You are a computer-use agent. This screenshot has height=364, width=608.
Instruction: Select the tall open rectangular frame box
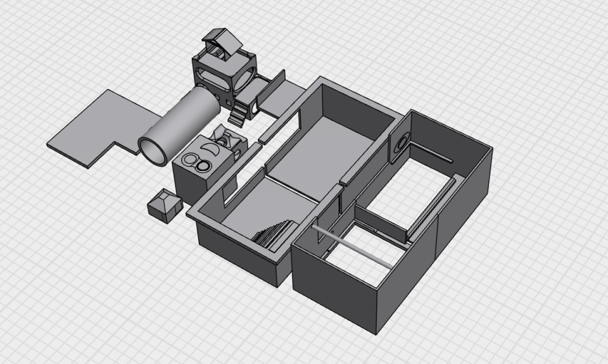[x=391, y=223]
